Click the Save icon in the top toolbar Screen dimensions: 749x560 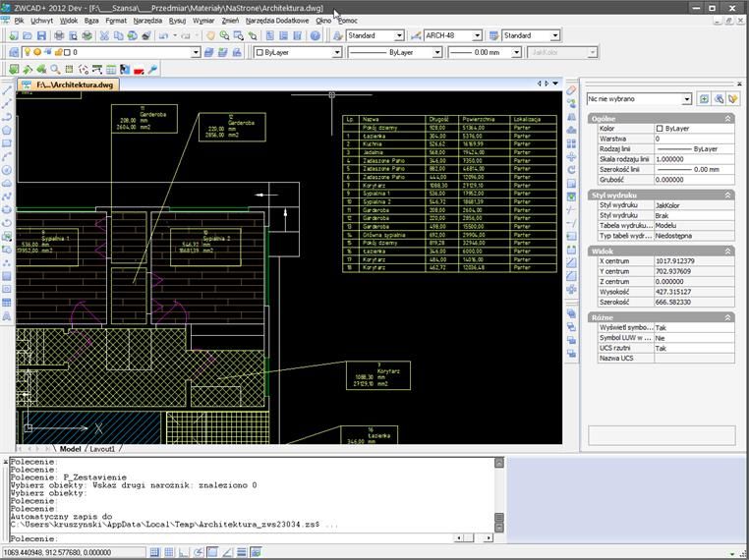[x=41, y=35]
